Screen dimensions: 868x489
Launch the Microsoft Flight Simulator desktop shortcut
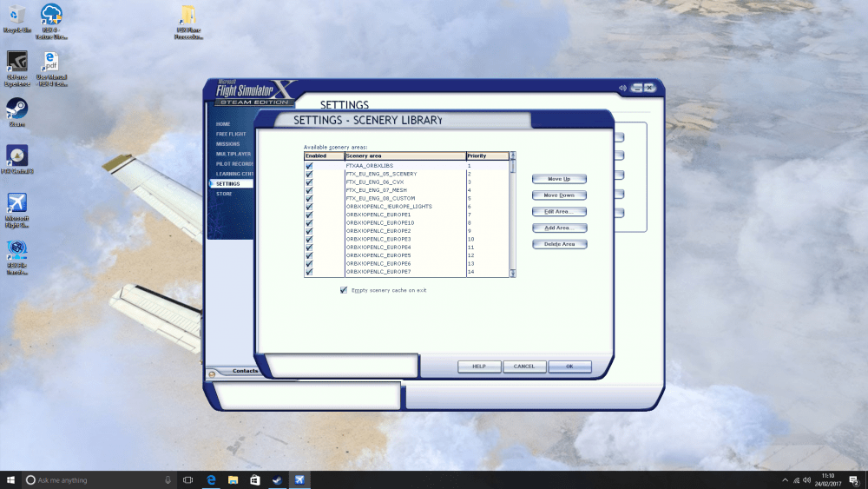[16, 210]
